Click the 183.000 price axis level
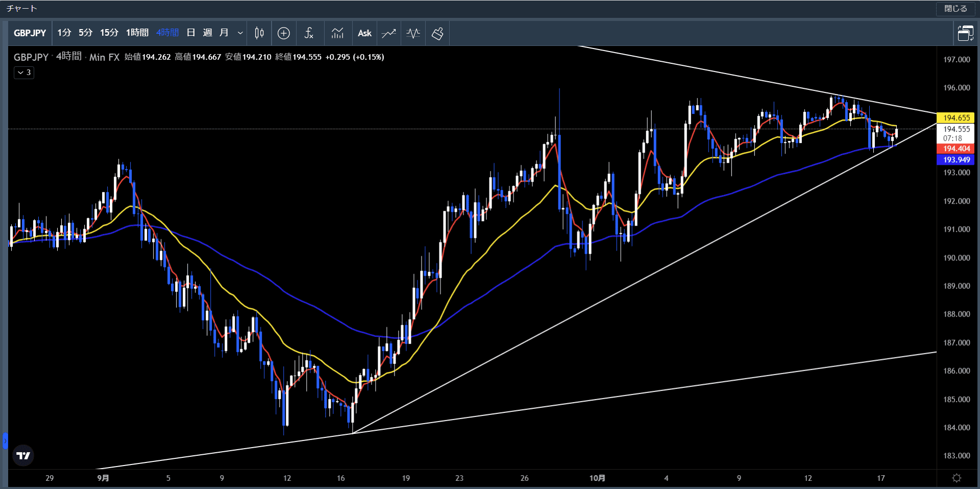This screenshot has height=489, width=980. pos(957,455)
